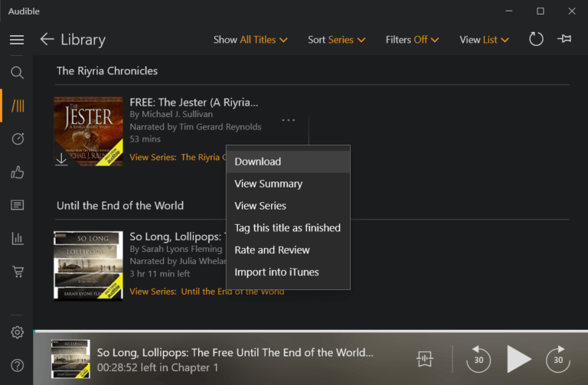
Task: Open the So Long, Lollipops title in list
Action: click(178, 237)
